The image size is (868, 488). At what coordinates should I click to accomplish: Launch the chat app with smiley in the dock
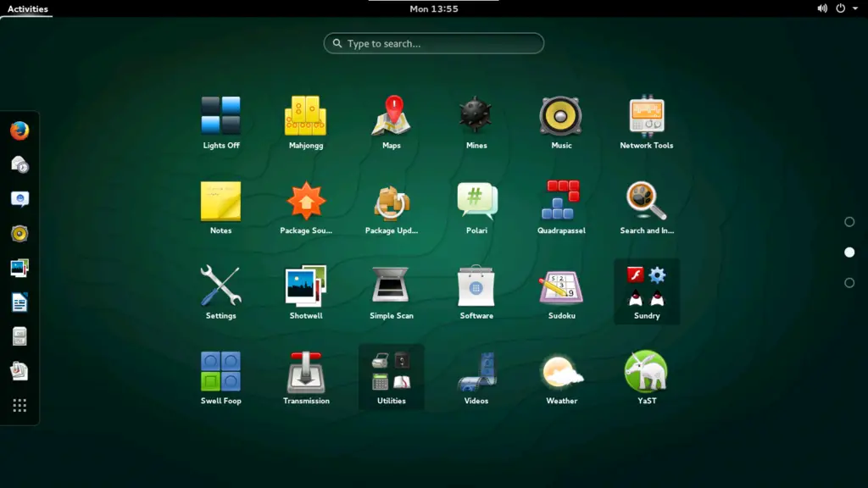click(x=19, y=199)
